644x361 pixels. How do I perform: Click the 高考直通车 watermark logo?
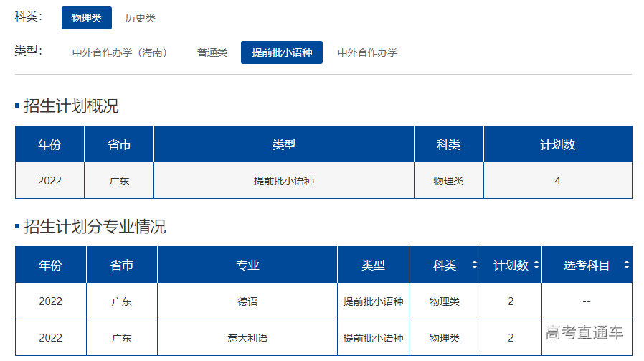(584, 333)
